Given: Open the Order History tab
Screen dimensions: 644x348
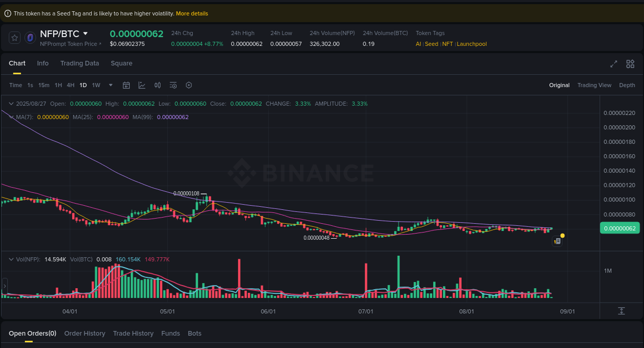Looking at the screenshot, I should (84, 333).
